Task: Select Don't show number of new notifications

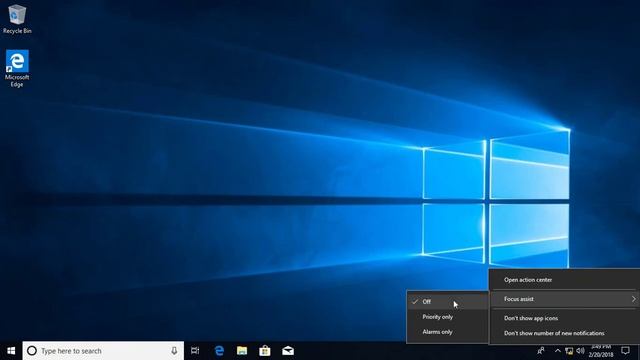Action: [564, 333]
